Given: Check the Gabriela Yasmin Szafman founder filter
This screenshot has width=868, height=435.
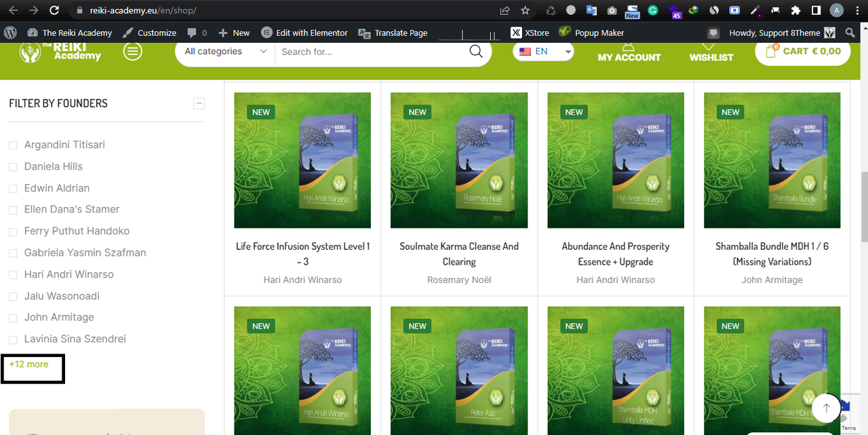Looking at the screenshot, I should pyautogui.click(x=13, y=253).
